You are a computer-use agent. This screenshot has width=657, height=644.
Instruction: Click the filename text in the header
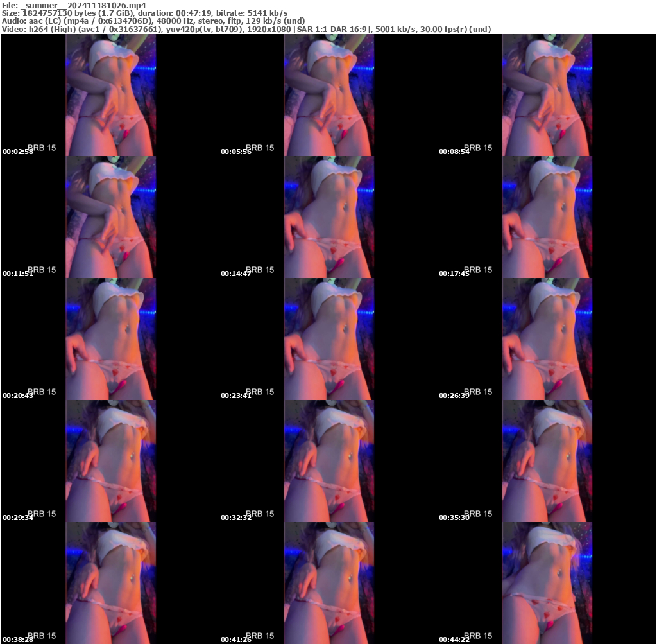point(74,4)
